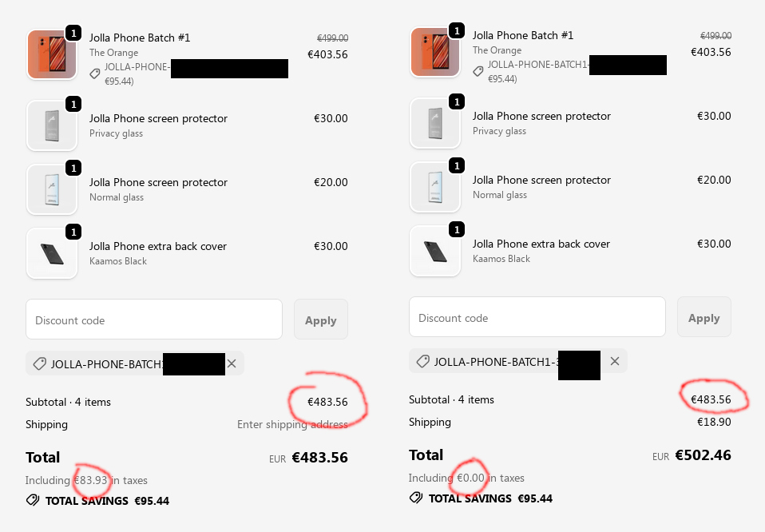Click tag icon under The Orange, right summary

(x=478, y=71)
